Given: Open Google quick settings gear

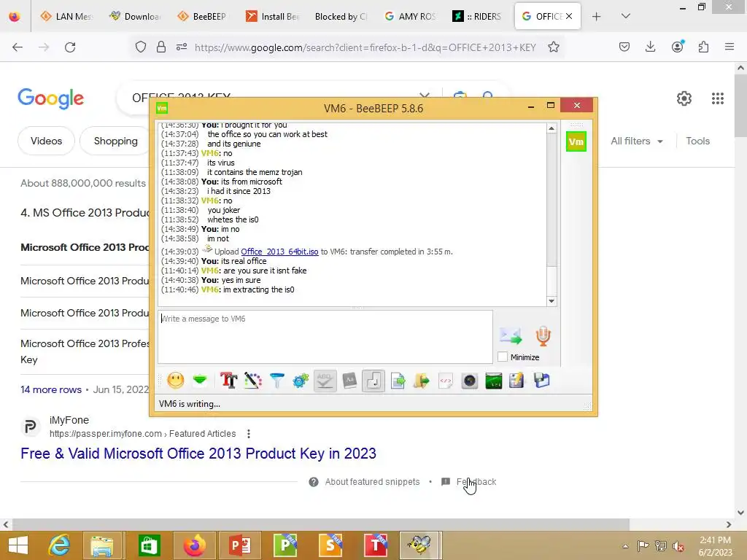Looking at the screenshot, I should click(684, 98).
